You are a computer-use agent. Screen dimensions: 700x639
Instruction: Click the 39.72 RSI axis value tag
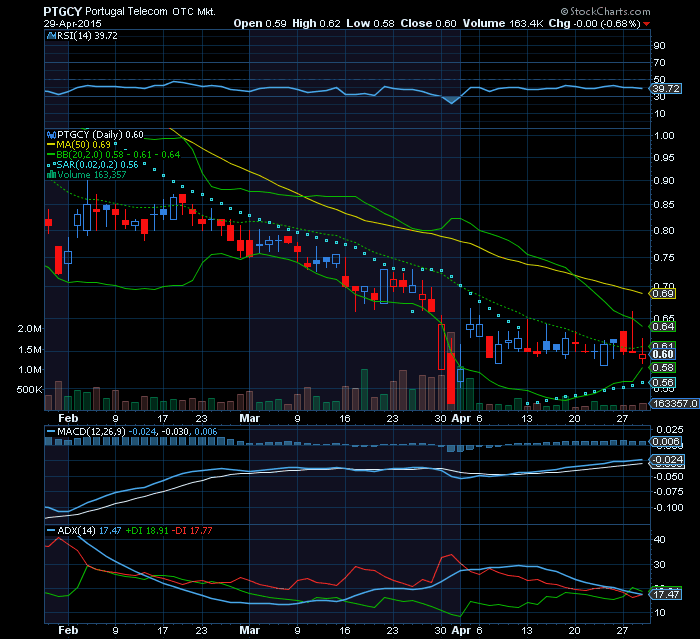pos(666,88)
